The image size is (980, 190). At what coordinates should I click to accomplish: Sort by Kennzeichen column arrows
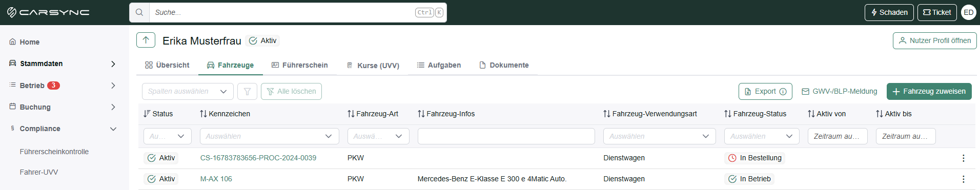tap(203, 114)
